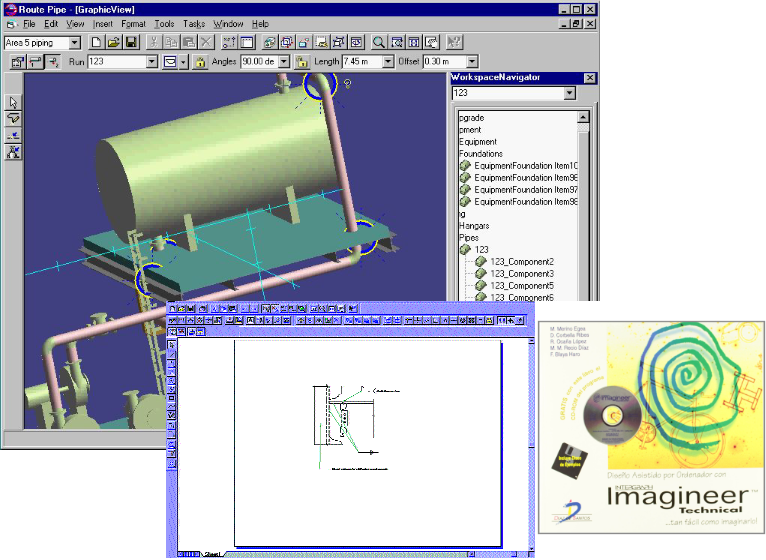Click the 123_Component2 icon in the tree

pos(481,262)
